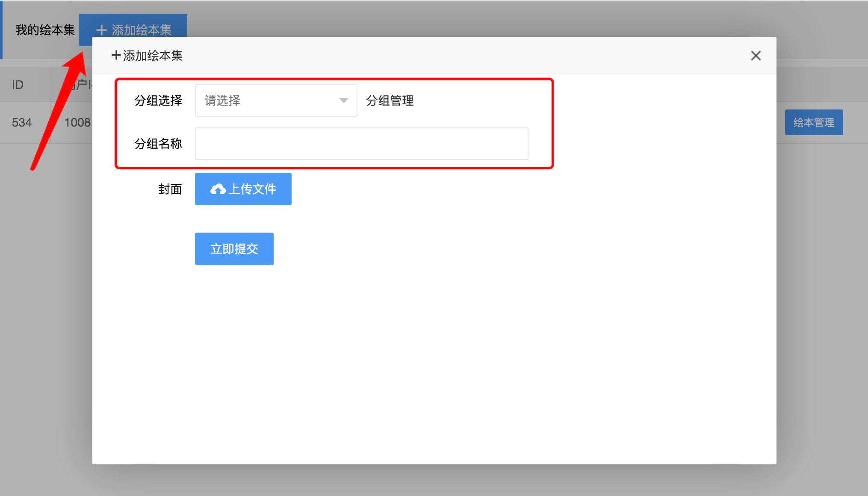The image size is (868, 496).
Task: Click the user ID cell showing 1008
Action: click(77, 122)
